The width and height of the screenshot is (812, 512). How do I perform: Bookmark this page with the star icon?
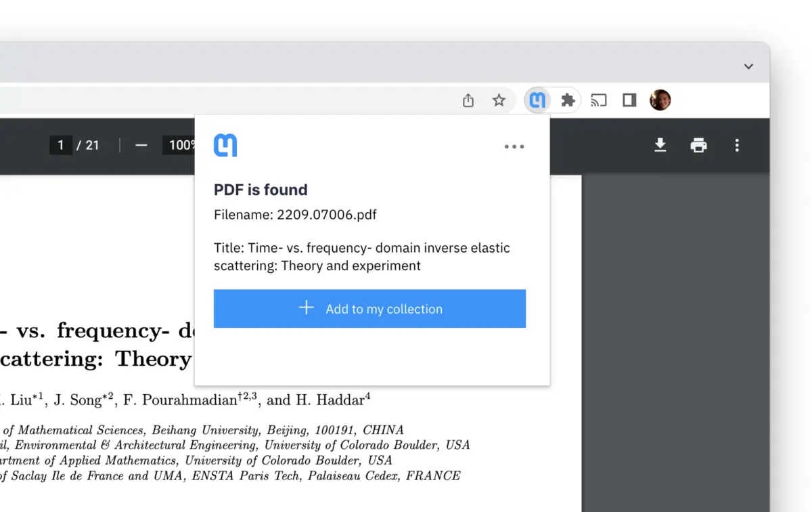(499, 100)
